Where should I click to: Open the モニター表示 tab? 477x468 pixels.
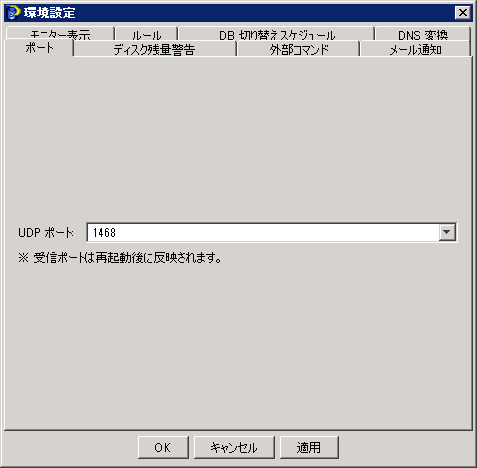point(60,34)
